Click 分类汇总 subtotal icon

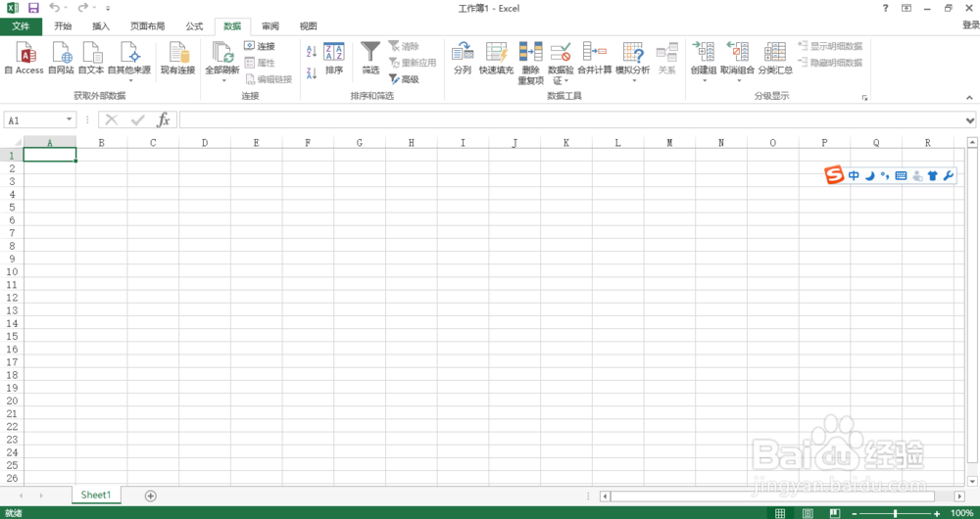click(775, 53)
